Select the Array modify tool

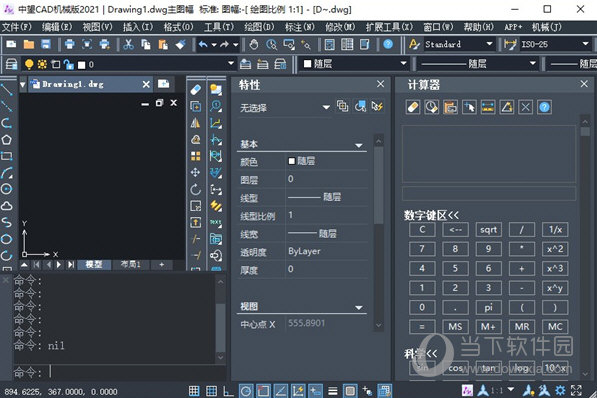(195, 156)
